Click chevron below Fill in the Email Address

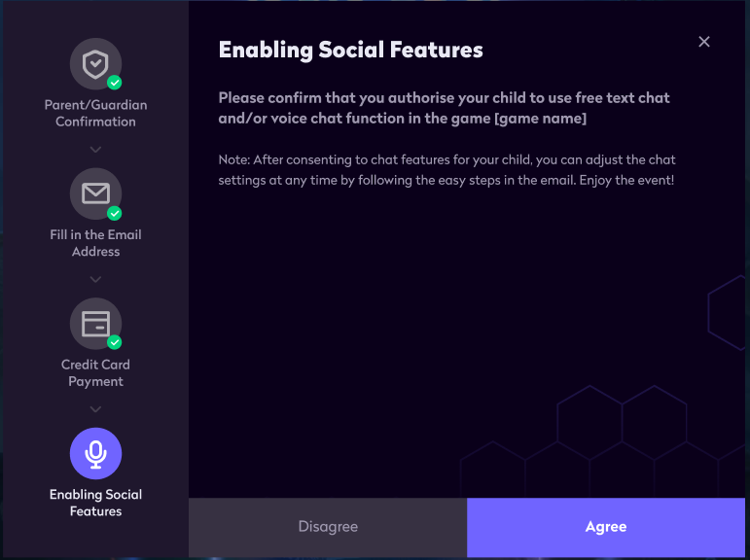click(x=95, y=279)
